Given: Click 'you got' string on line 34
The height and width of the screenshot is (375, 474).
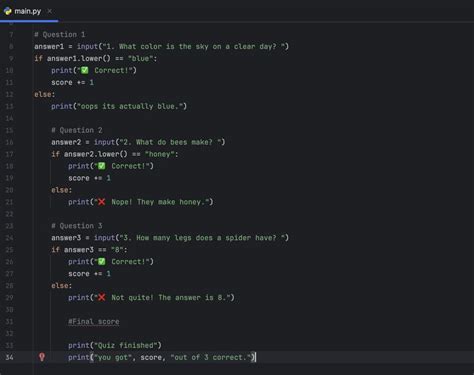Looking at the screenshot, I should [113, 357].
